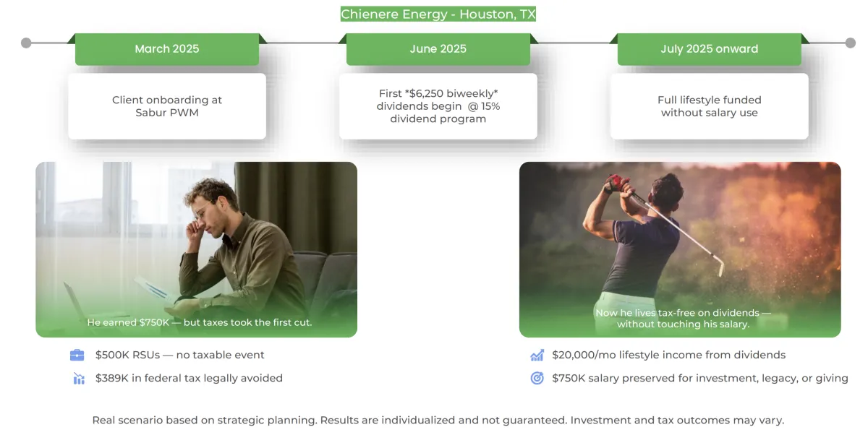868x435 pixels.
Task: Click the Real scenario disclaimer text
Action: click(x=438, y=420)
